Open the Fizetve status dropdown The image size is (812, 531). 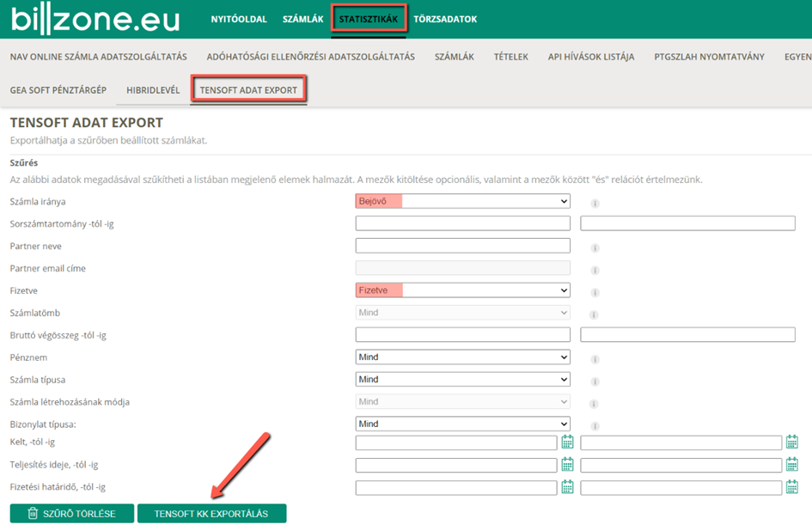click(462, 290)
